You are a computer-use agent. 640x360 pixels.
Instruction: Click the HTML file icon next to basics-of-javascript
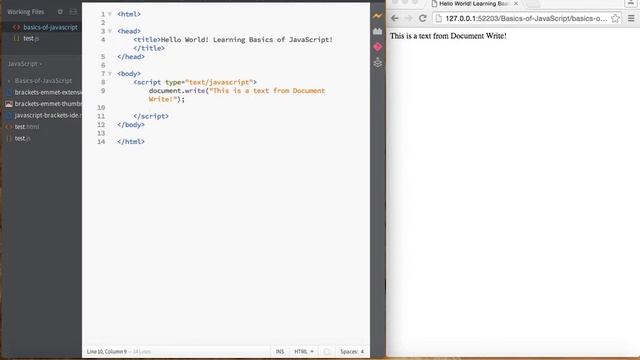(x=16, y=27)
